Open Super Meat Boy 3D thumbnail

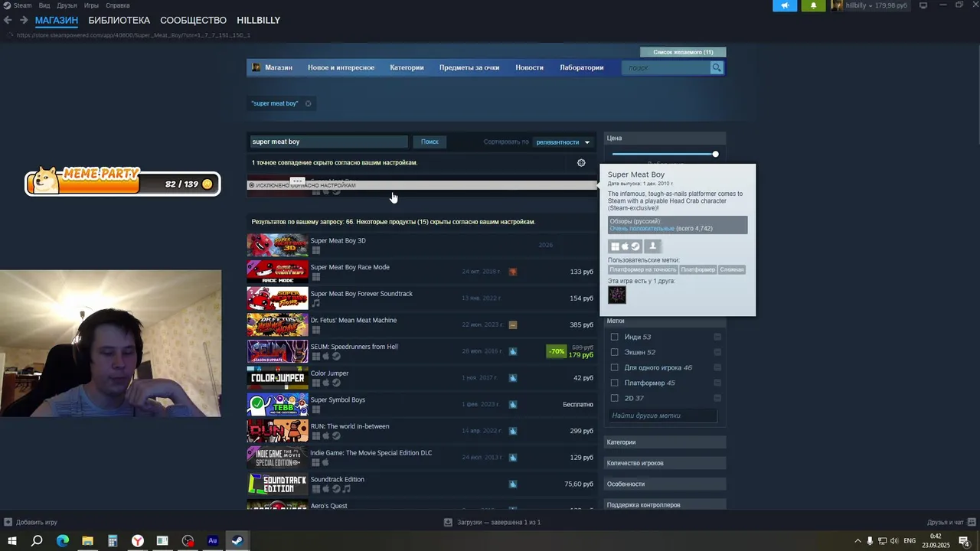coord(277,245)
